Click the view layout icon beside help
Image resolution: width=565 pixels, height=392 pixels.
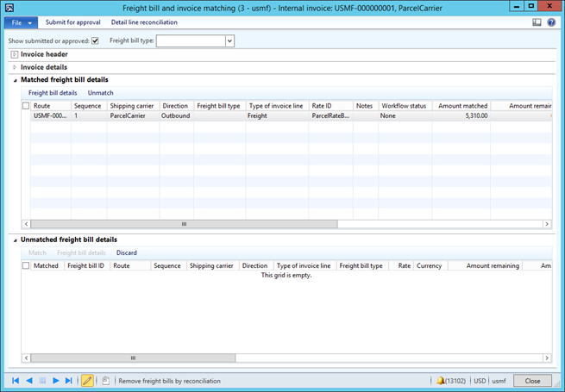[537, 22]
